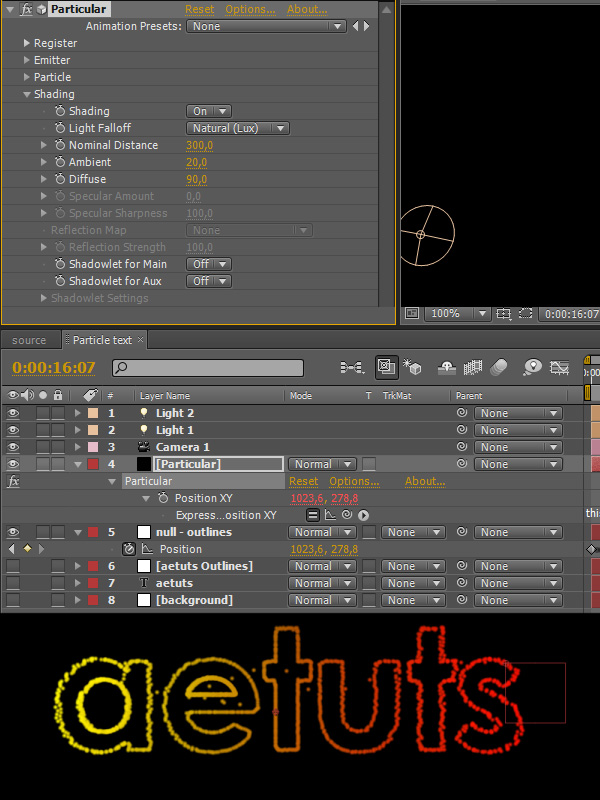The width and height of the screenshot is (600, 800).
Task: Open the Shading On dropdown
Action: 209,111
